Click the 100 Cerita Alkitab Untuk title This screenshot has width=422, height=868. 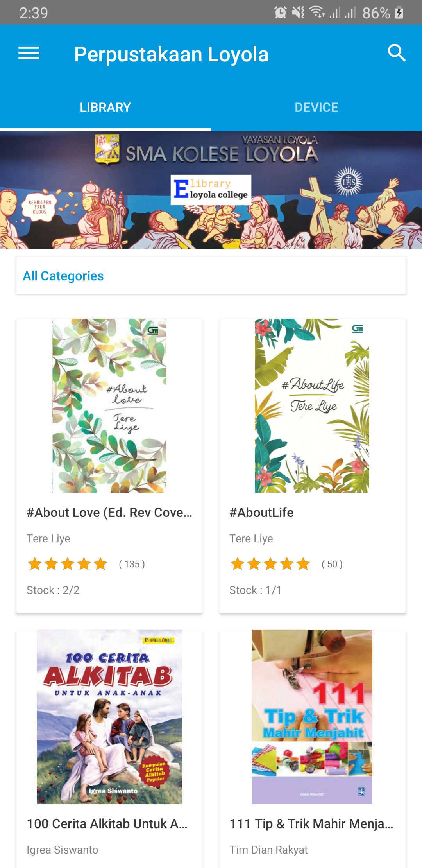tap(107, 823)
